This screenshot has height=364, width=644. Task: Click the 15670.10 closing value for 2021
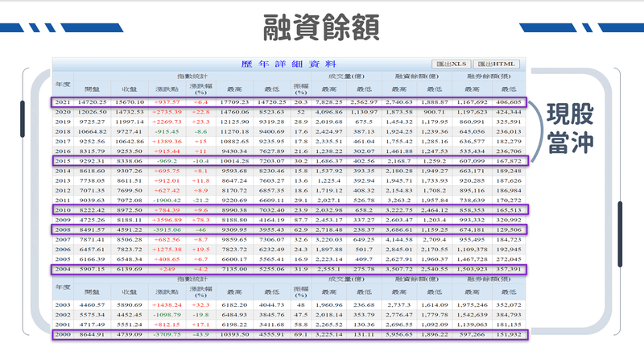click(x=128, y=102)
